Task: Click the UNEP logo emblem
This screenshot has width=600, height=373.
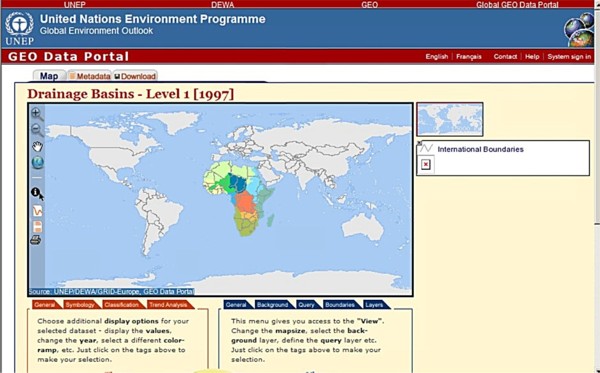Action: 19,28
